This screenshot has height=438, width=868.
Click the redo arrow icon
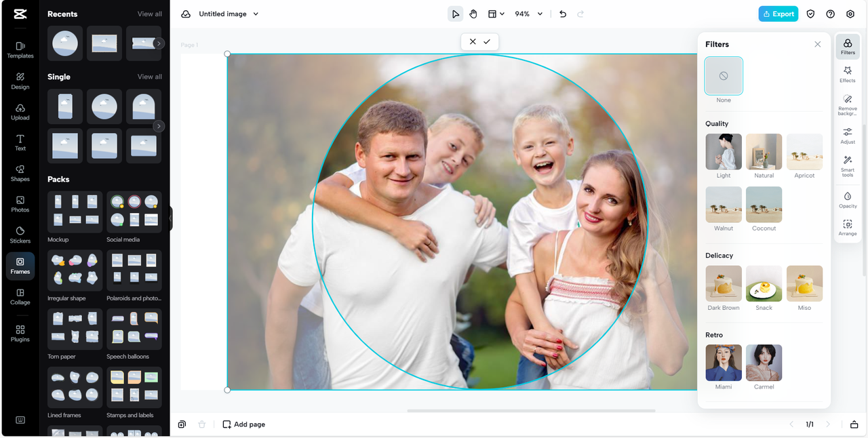point(580,14)
